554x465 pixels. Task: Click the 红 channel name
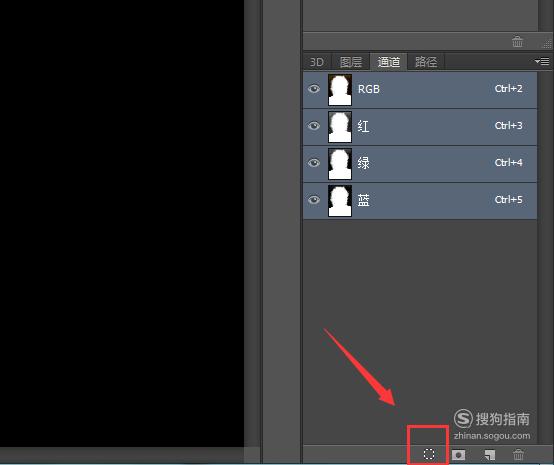[364, 126]
